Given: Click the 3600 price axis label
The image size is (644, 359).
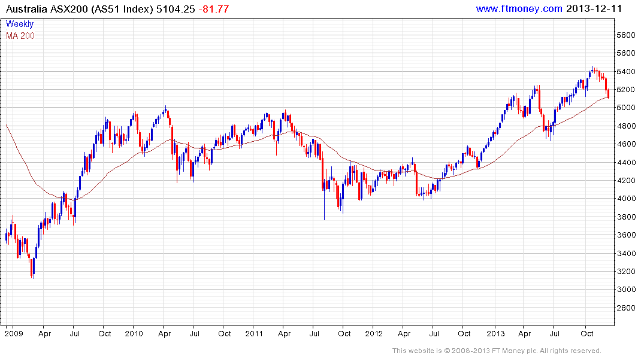Looking at the screenshot, I should coord(625,235).
